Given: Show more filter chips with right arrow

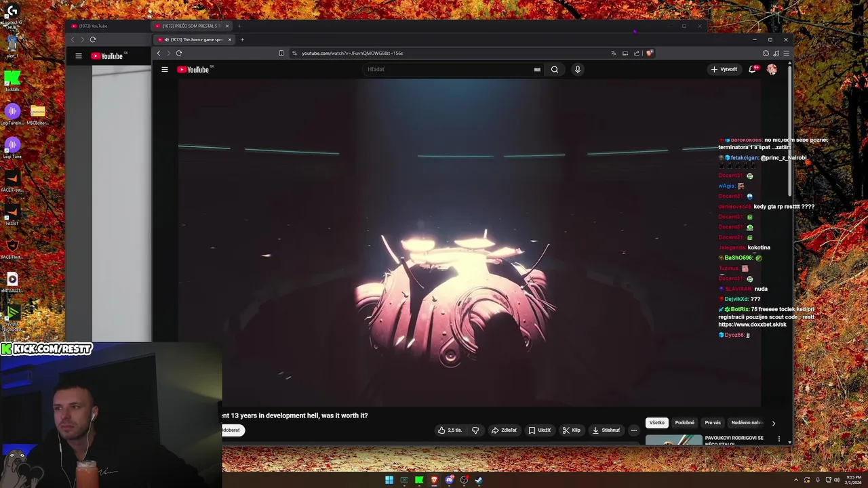Looking at the screenshot, I should click(774, 423).
